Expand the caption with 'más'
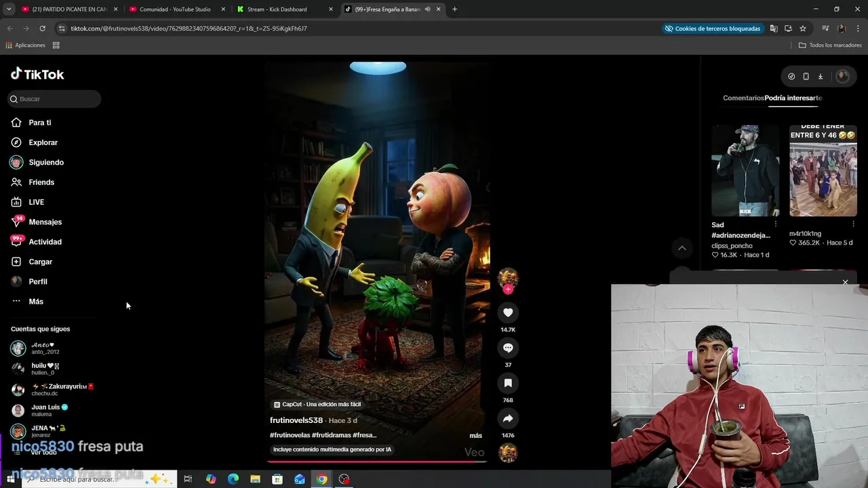The image size is (868, 488). pos(475,435)
